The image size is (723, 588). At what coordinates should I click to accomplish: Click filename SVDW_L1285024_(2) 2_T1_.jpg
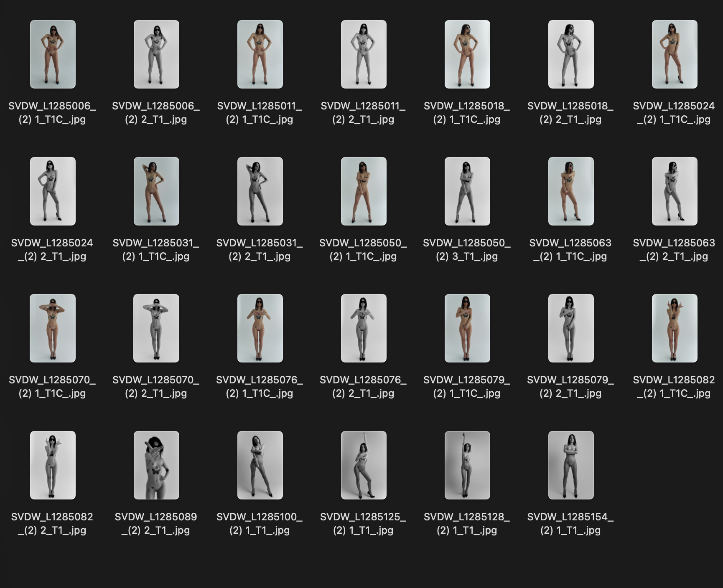[52, 250]
